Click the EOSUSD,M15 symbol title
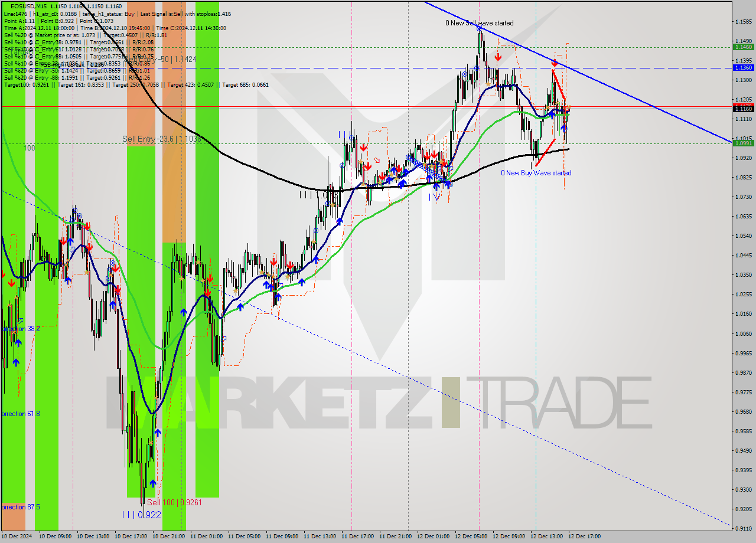Image resolution: width=756 pixels, height=543 pixels. point(29,6)
